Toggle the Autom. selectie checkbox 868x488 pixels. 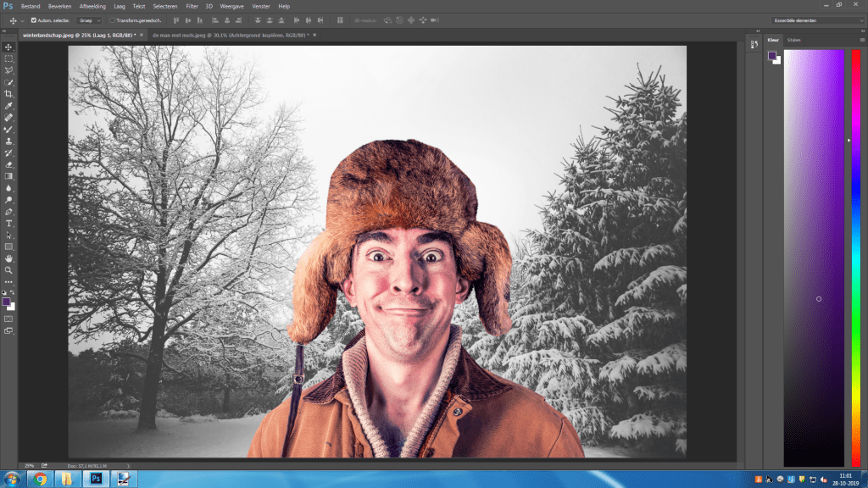(x=33, y=19)
